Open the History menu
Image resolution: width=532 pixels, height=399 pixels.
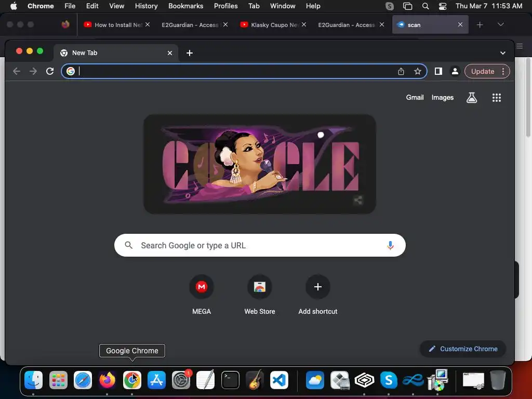pos(146,6)
